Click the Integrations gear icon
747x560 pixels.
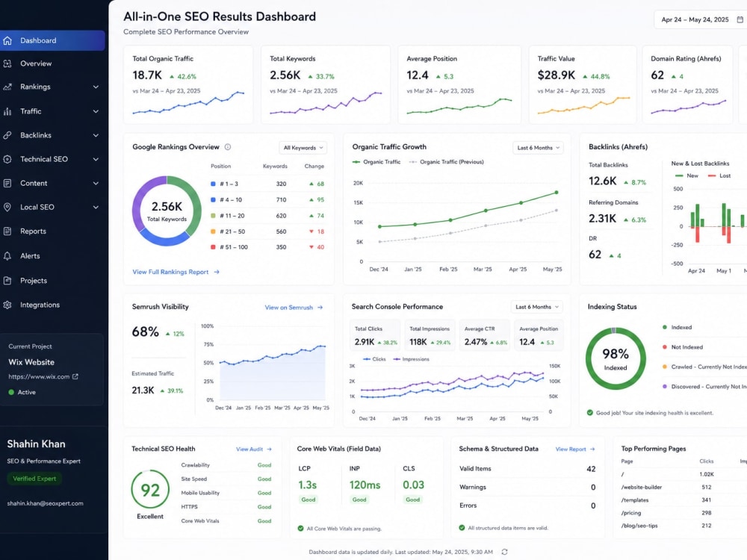[x=7, y=305]
